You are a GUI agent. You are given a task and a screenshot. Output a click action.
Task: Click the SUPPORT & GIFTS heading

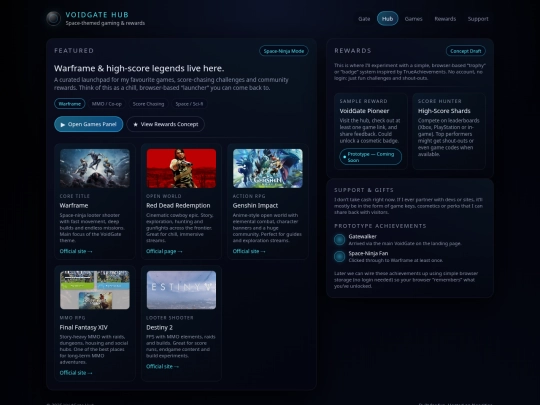click(364, 190)
